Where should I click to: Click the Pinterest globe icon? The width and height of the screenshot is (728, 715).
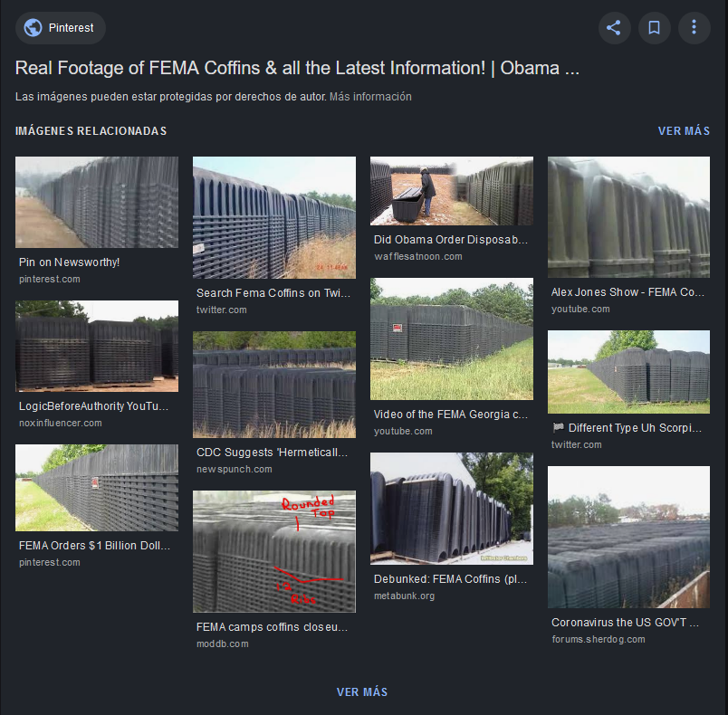click(x=33, y=28)
